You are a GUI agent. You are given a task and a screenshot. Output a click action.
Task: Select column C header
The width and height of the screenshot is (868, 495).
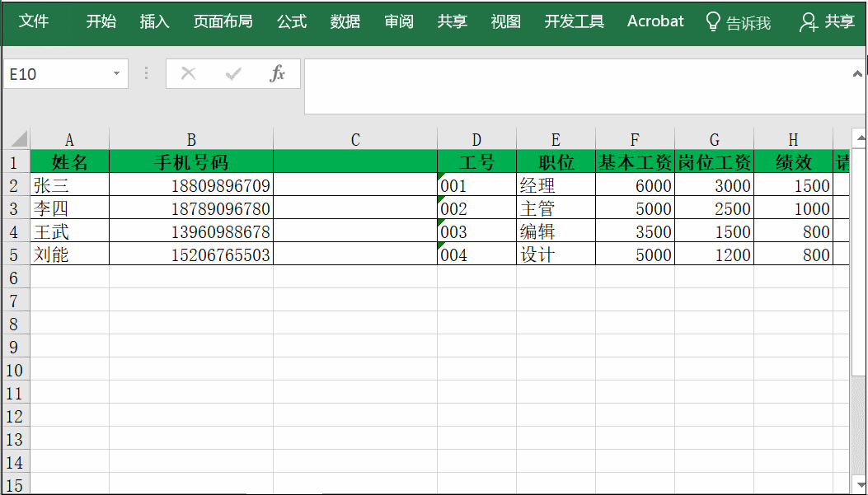click(x=355, y=139)
